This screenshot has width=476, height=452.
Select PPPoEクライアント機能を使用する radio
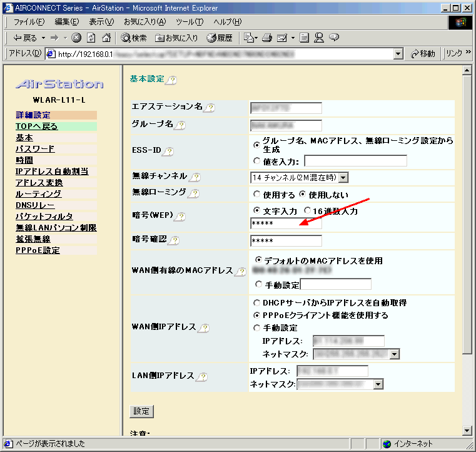pyautogui.click(x=257, y=316)
